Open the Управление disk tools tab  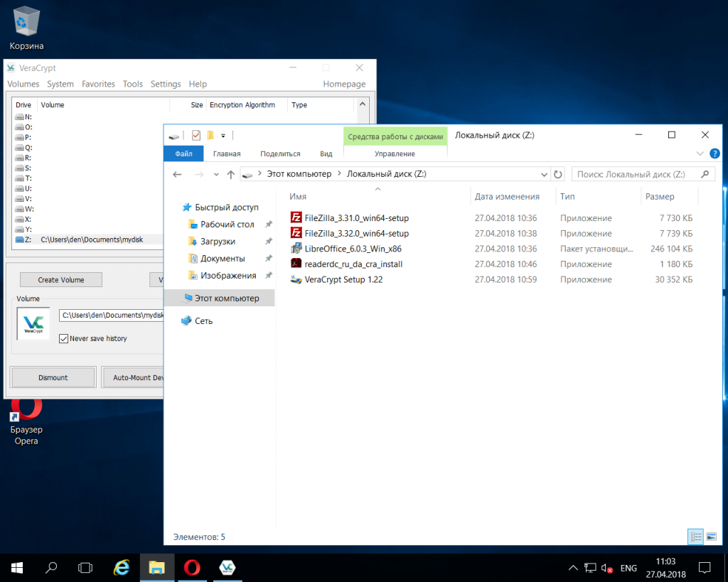pos(395,153)
